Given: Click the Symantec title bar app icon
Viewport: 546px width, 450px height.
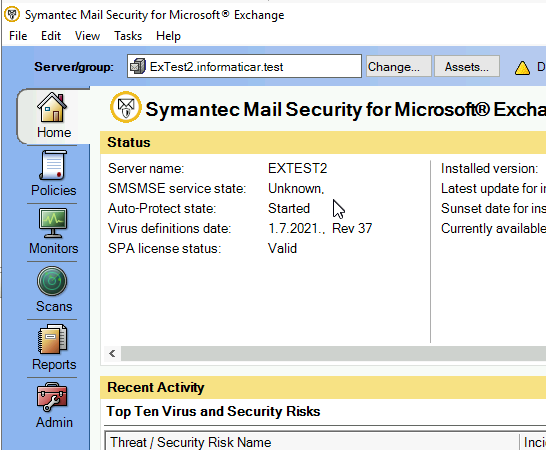Looking at the screenshot, I should (x=12, y=15).
